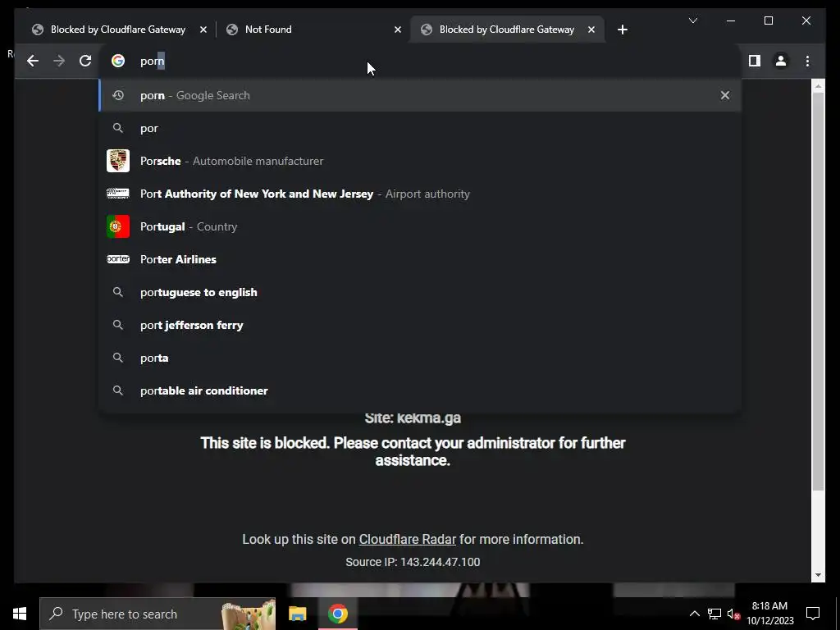Pick the 'porta' suggestion
Image resolution: width=840 pixels, height=630 pixels.
tap(420, 358)
